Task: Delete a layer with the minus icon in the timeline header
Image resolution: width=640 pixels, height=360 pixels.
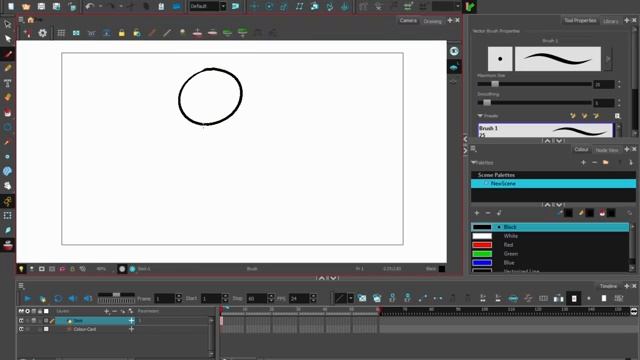Action: tap(114, 311)
